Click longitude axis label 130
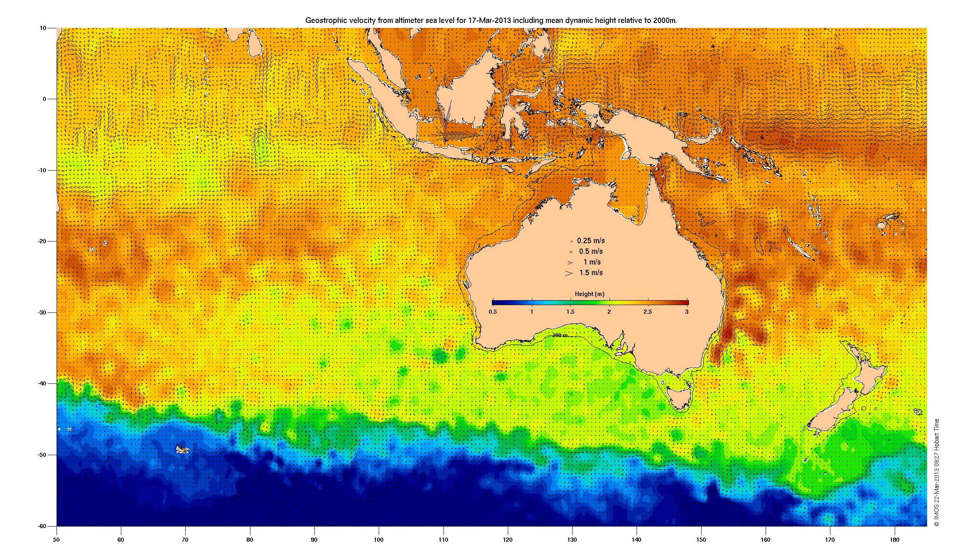Screen dimensions: 980x554 (572, 540)
